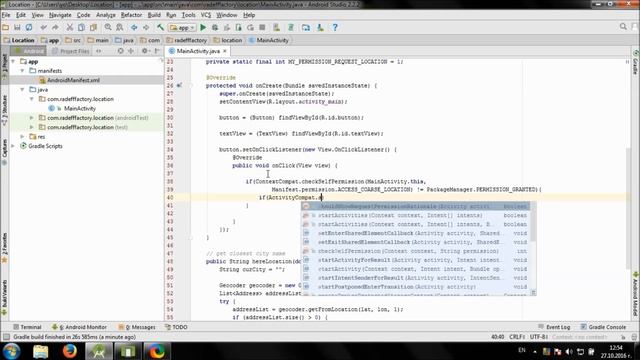Run the app with green play icon
This screenshot has height=360, width=640.
pos(203,27)
